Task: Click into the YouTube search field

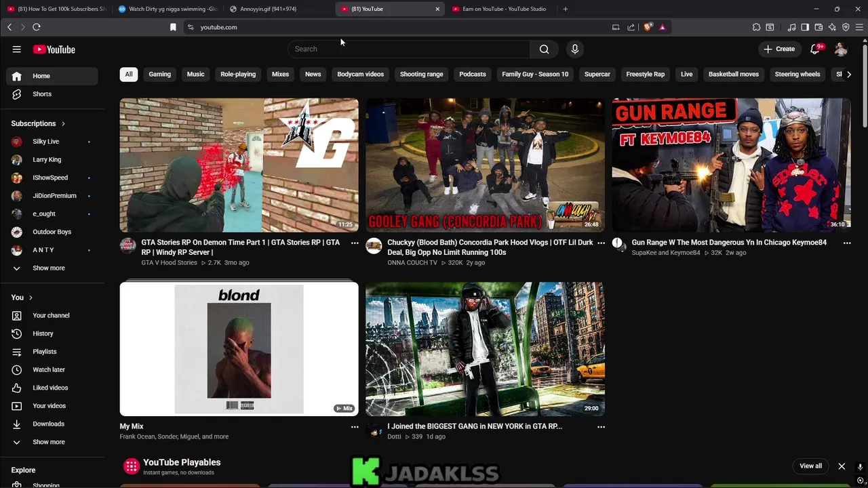Action: 409,49
